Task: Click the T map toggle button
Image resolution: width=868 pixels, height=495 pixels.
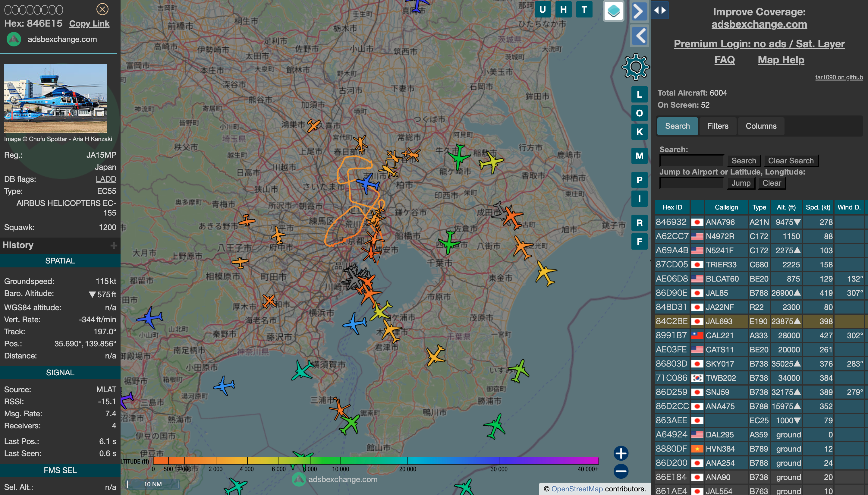Action: tap(584, 10)
